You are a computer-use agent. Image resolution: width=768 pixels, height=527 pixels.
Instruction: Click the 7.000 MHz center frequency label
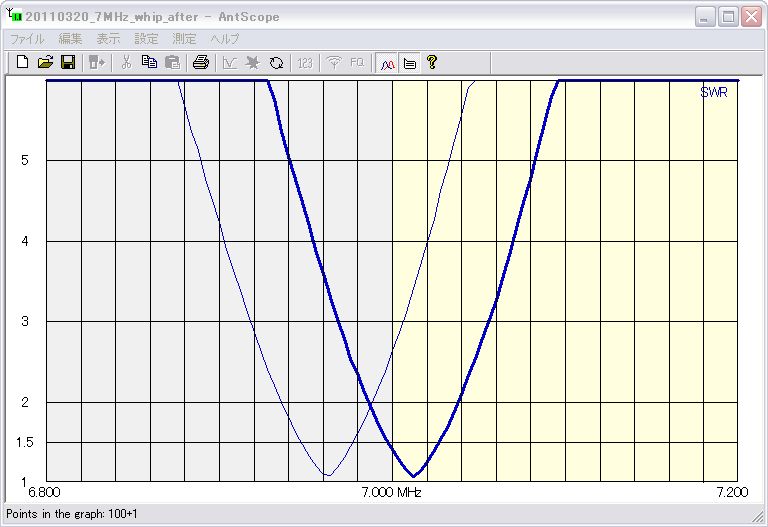tap(391, 492)
